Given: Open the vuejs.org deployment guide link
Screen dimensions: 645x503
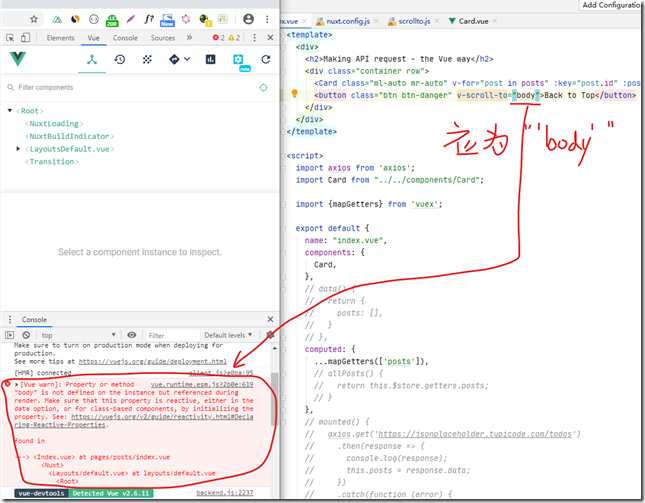Looking at the screenshot, I should (x=153, y=362).
